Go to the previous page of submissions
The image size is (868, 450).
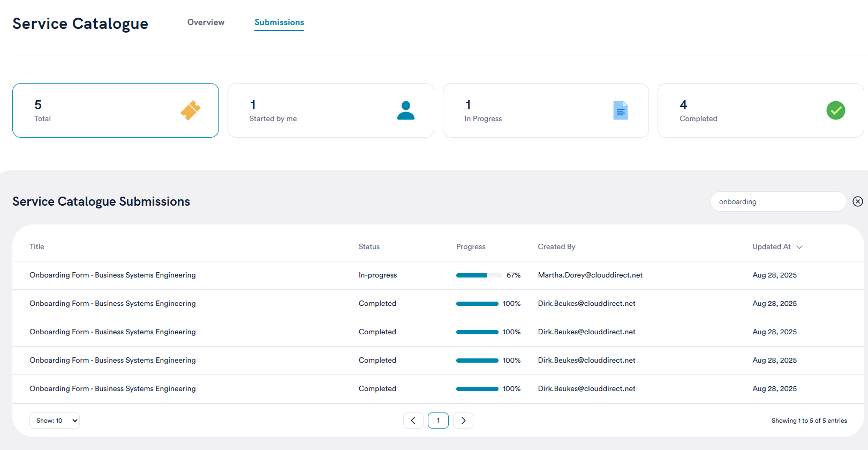[x=413, y=421]
